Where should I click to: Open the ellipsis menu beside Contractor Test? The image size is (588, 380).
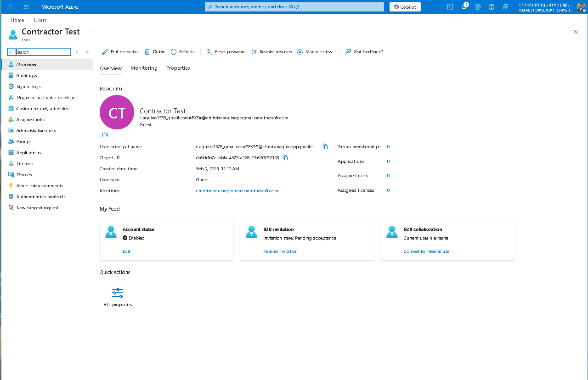click(x=90, y=32)
